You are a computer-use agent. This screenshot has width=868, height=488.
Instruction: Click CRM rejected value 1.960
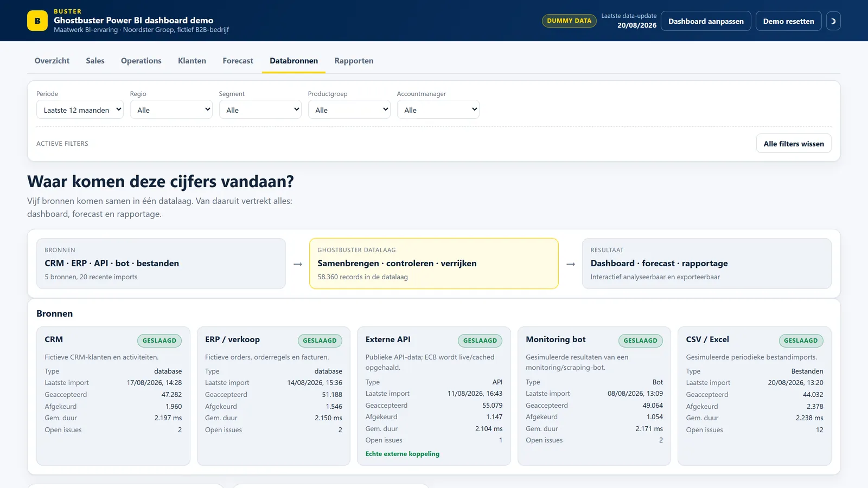click(x=174, y=407)
